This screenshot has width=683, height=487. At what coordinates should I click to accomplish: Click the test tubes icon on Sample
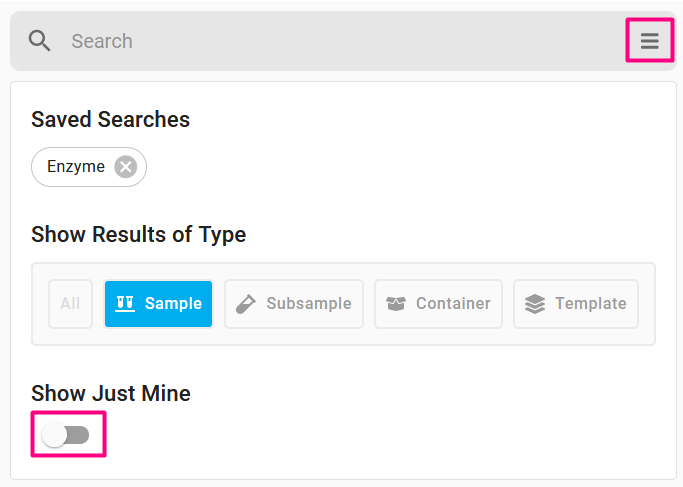(125, 304)
